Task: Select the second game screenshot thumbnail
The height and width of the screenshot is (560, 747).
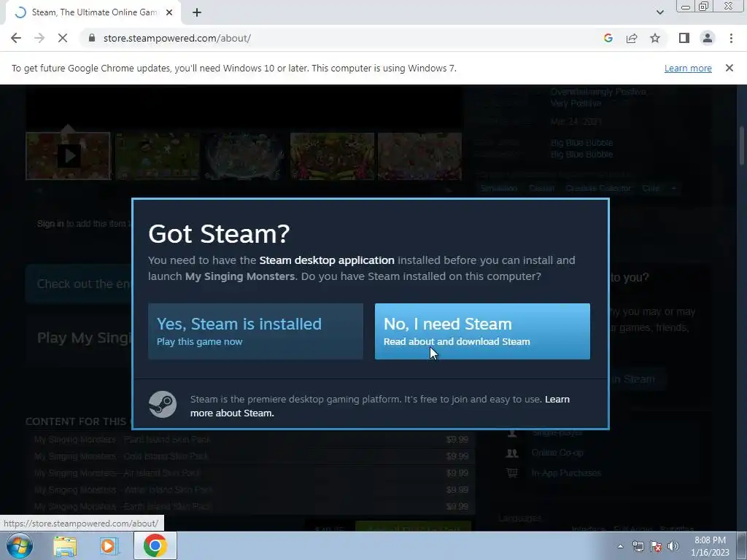Action: (x=157, y=156)
